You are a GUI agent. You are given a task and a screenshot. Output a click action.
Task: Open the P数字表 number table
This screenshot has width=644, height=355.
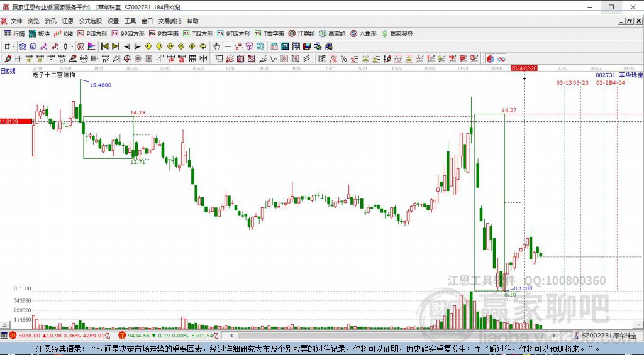tap(164, 34)
